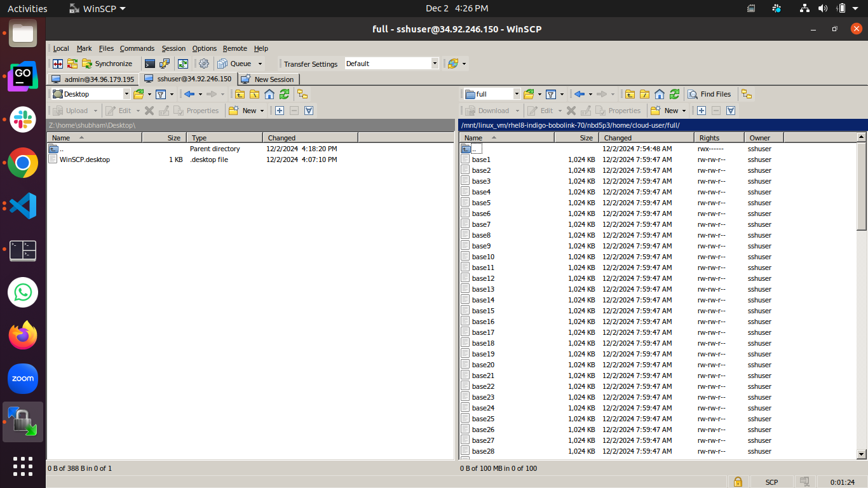
Task: Select the base15 file in remote list
Action: [483, 311]
